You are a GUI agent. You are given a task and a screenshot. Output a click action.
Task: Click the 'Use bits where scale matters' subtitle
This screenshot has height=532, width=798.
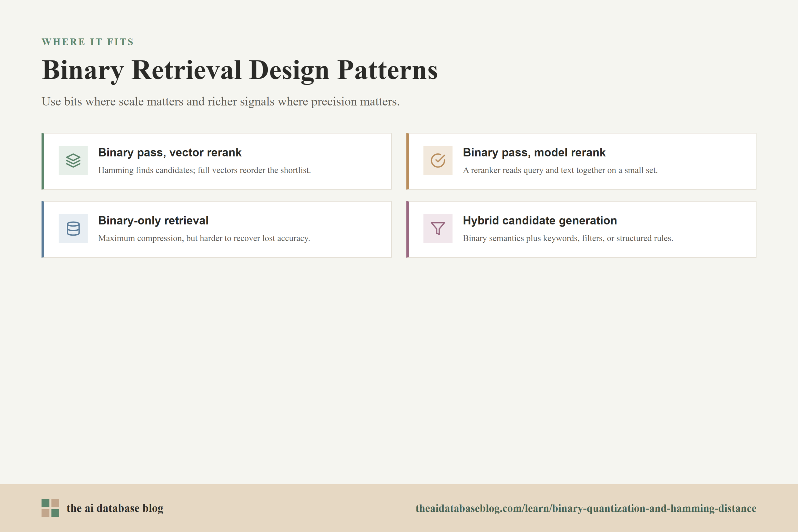click(x=220, y=102)
